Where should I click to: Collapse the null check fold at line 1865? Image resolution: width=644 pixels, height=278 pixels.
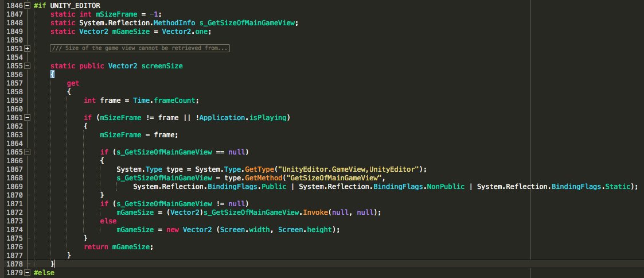27,152
